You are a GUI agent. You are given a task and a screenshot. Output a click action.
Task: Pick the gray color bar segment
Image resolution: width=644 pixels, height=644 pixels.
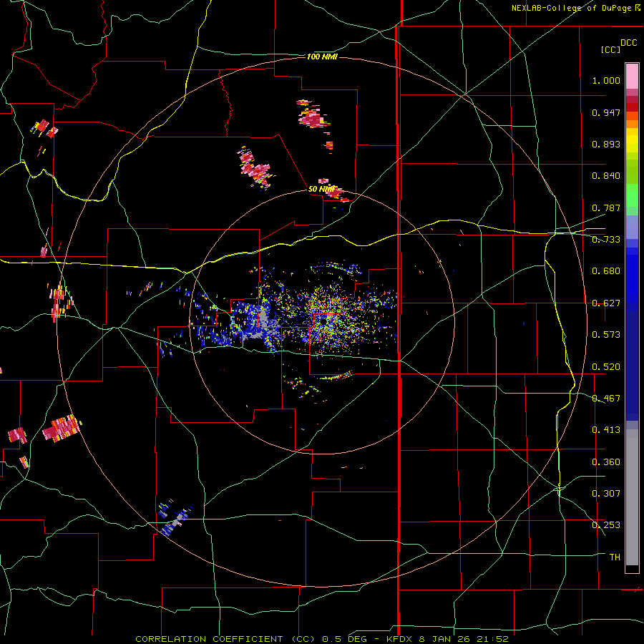pyautogui.click(x=632, y=497)
